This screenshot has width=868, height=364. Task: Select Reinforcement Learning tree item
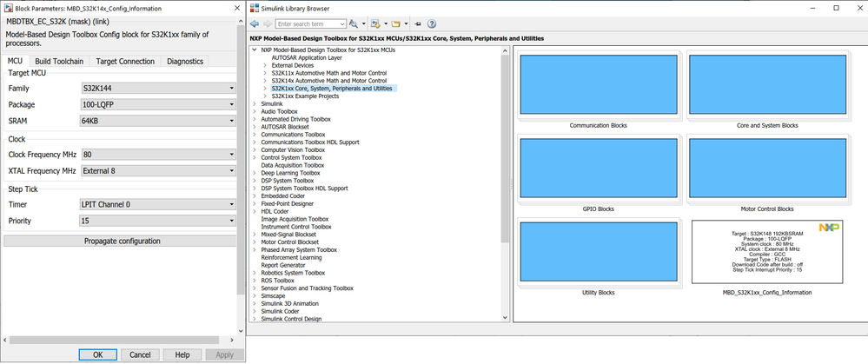(291, 258)
